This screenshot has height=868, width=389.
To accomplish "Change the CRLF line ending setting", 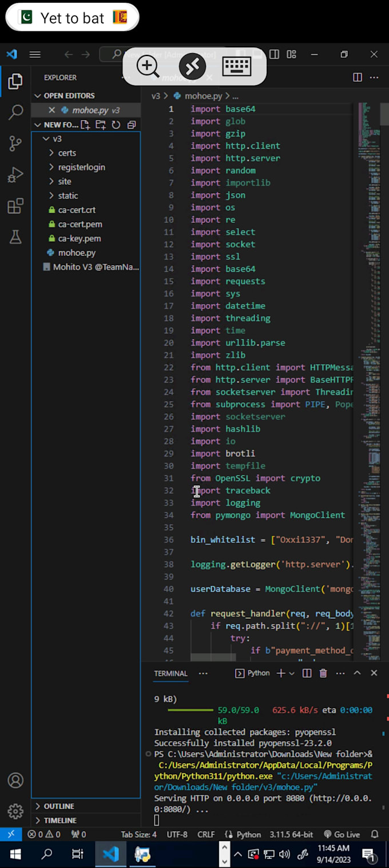I will [205, 834].
